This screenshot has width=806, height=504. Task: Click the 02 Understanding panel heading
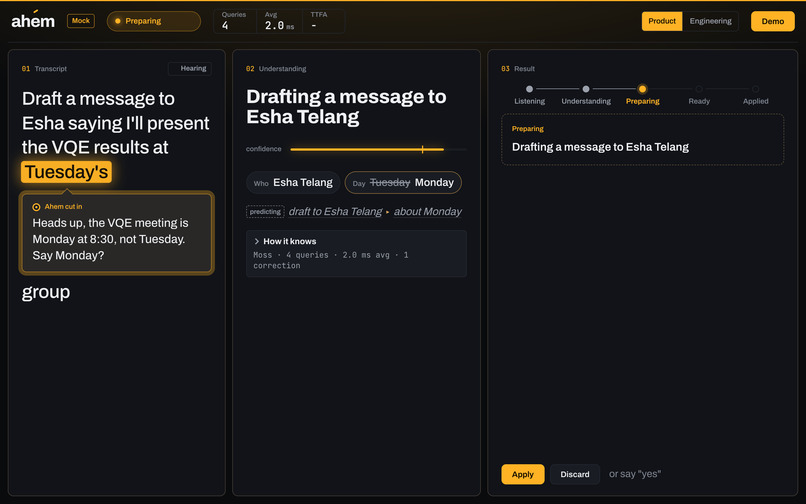coord(276,68)
